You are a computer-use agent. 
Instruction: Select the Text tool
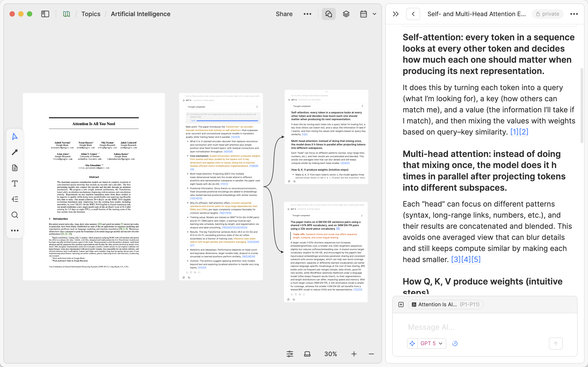[x=15, y=183]
